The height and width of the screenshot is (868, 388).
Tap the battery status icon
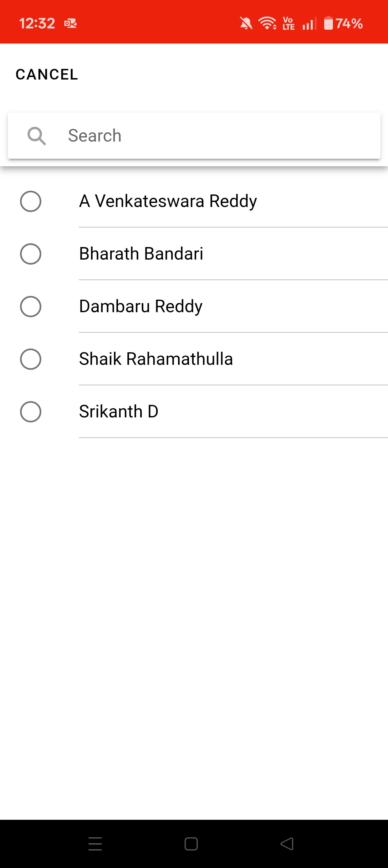[x=328, y=23]
